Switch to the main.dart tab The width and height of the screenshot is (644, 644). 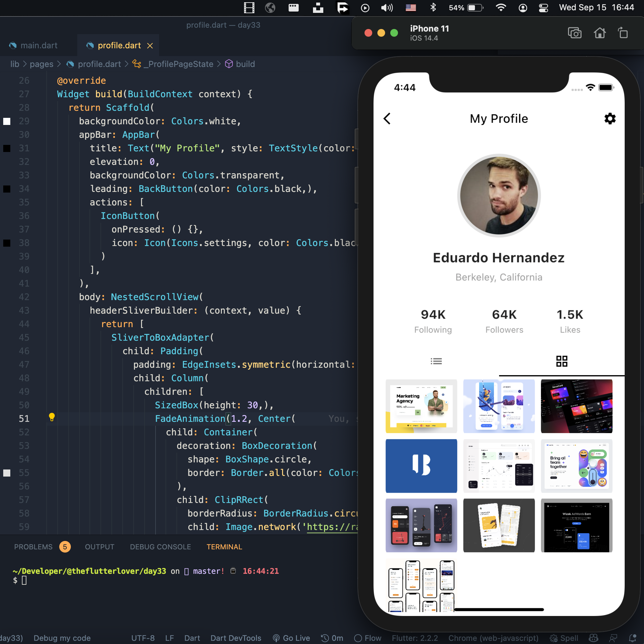39,45
